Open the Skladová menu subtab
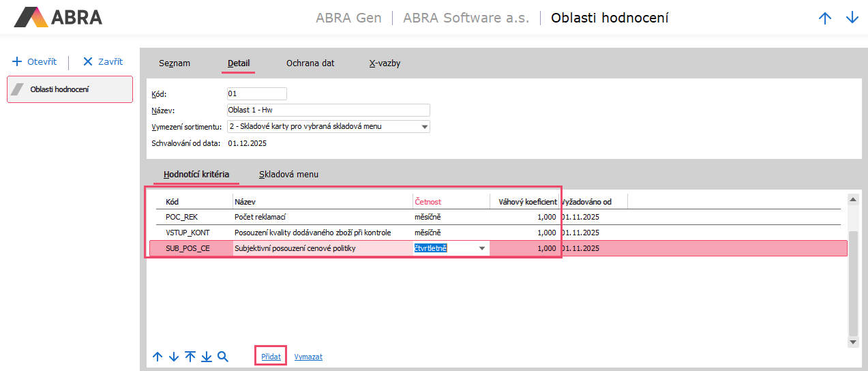Viewport: 868px width, 371px height. [x=288, y=175]
